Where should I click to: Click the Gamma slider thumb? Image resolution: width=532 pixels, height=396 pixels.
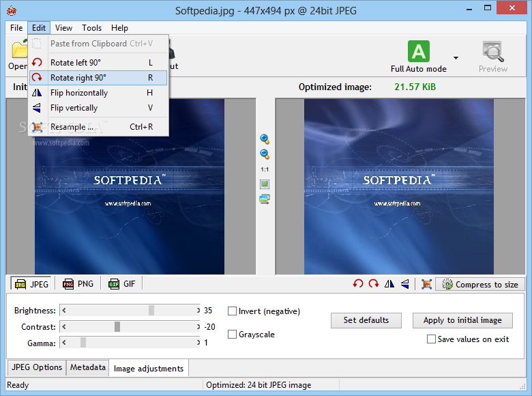(83, 343)
